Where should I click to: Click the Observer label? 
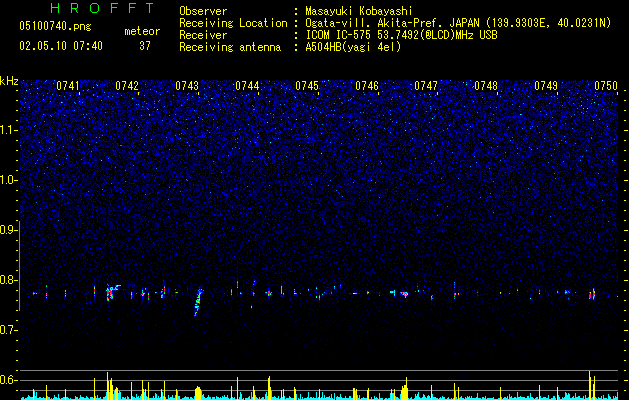coord(203,11)
